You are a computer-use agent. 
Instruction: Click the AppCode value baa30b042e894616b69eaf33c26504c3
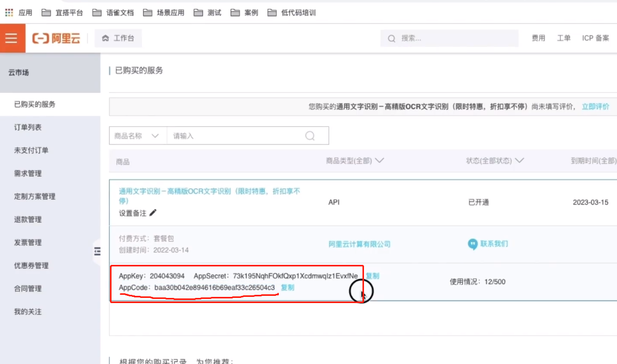[x=214, y=288]
